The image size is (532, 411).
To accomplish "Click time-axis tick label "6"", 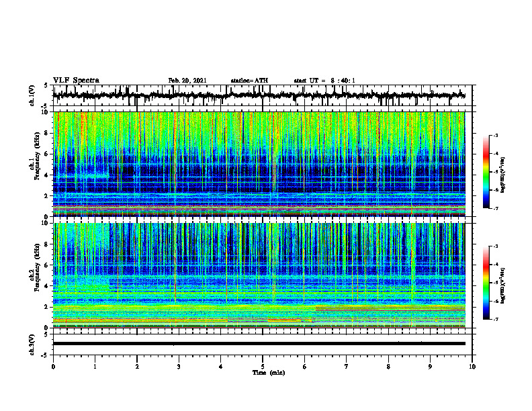I will (x=305, y=367).
